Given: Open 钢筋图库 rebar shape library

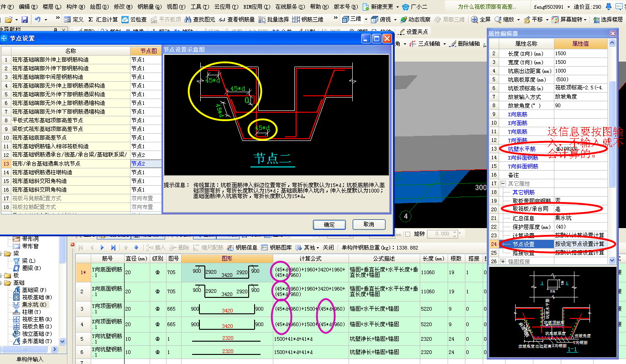Looking at the screenshot, I should click(276, 248).
